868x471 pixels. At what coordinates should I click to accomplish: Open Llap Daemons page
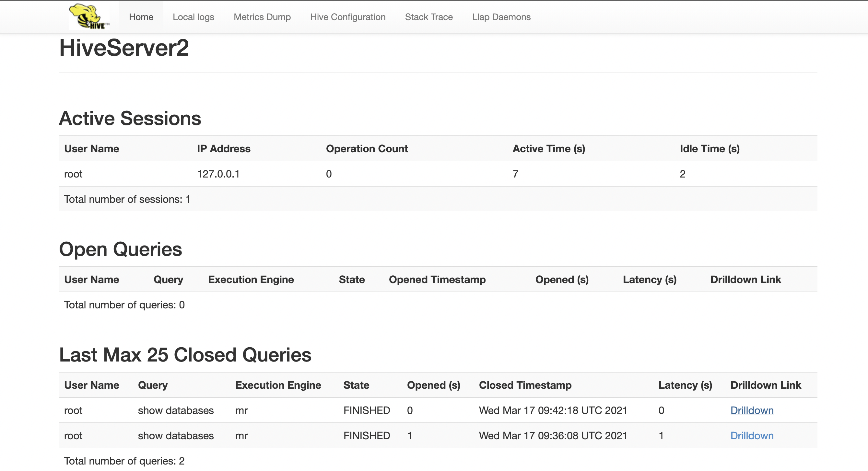(x=501, y=17)
